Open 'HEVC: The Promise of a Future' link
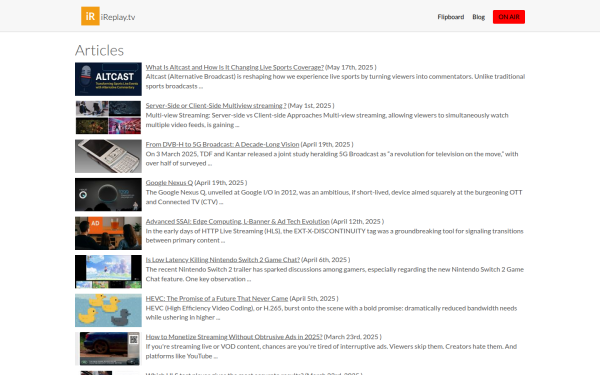This screenshot has width=600, height=375. point(217,298)
